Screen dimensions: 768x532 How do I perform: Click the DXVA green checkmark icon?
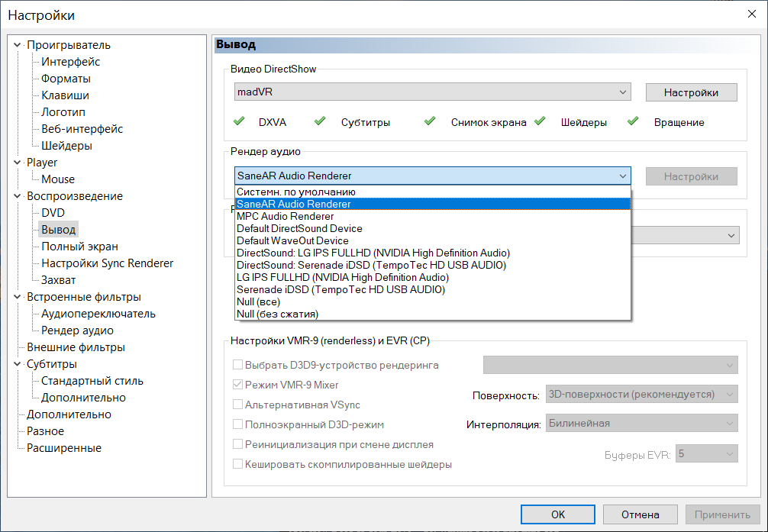point(239,121)
